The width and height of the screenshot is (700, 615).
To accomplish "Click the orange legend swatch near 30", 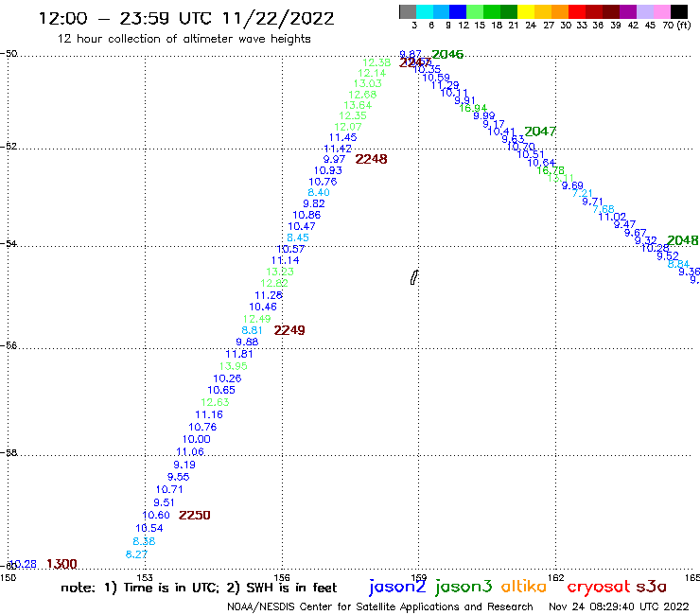I will pos(560,11).
